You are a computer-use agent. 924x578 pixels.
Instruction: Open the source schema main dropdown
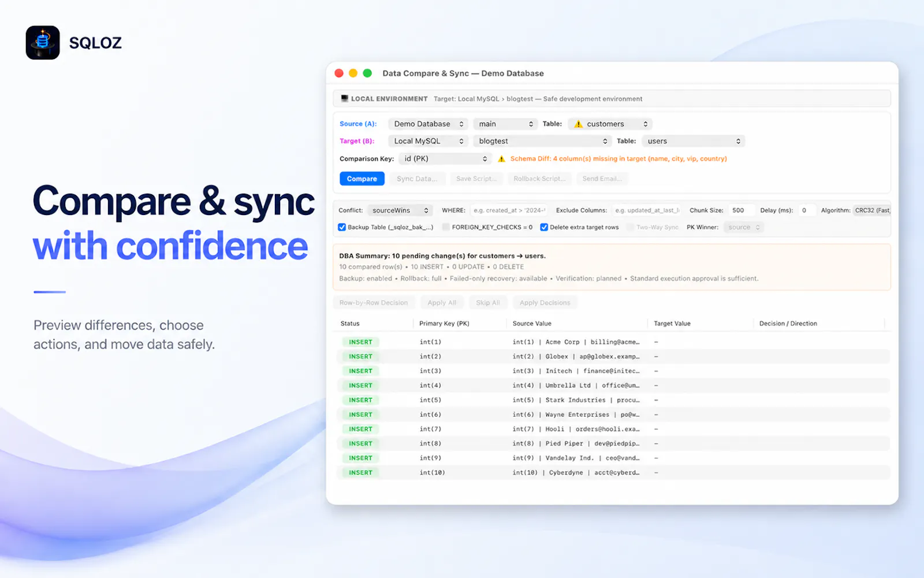[505, 124]
